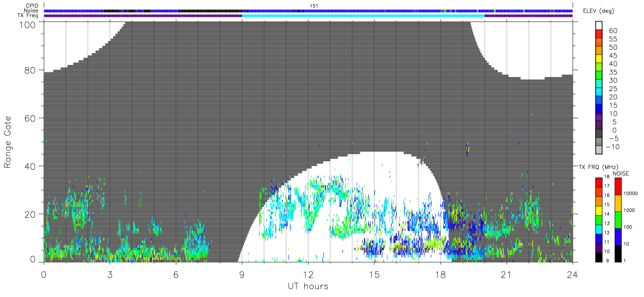Screen dimensions: 644x297
Task: Click the cyan segment of TX Freq bar
Action: click(x=363, y=16)
